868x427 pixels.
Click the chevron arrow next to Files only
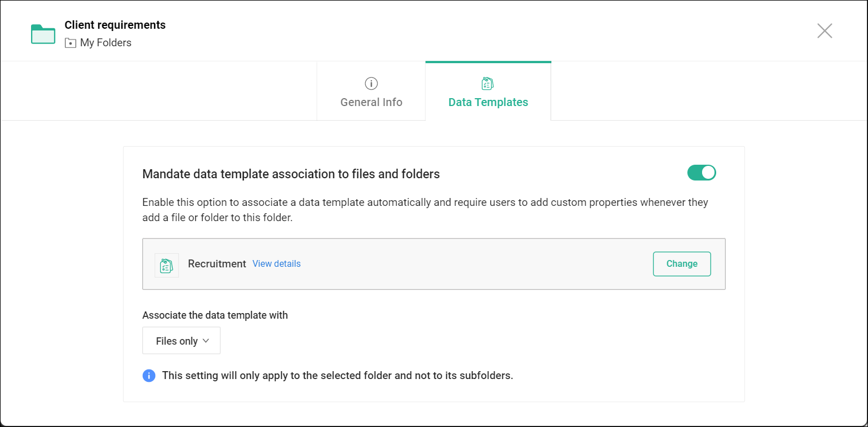205,341
